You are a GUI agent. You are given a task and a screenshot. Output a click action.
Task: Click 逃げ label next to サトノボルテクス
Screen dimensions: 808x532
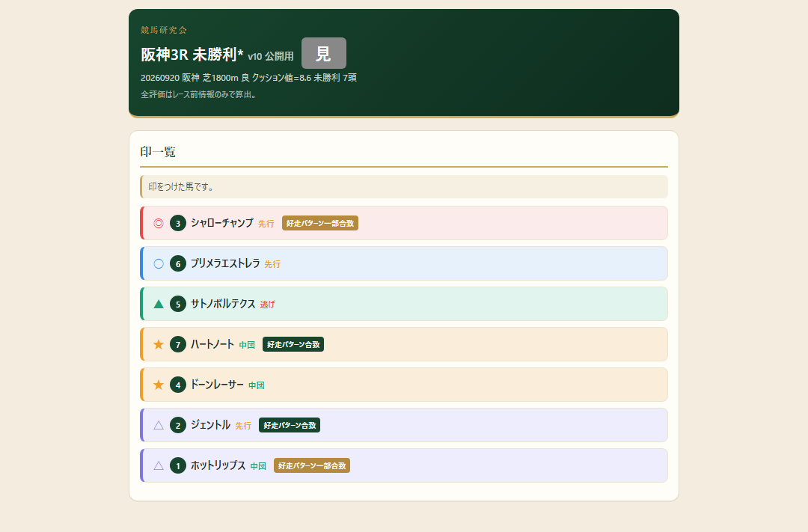tap(267, 305)
